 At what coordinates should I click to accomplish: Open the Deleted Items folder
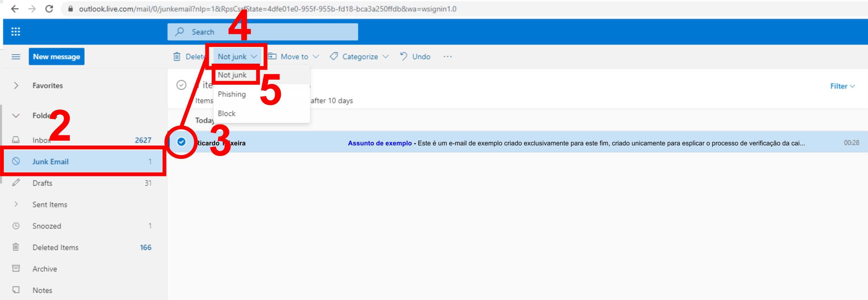(x=55, y=247)
